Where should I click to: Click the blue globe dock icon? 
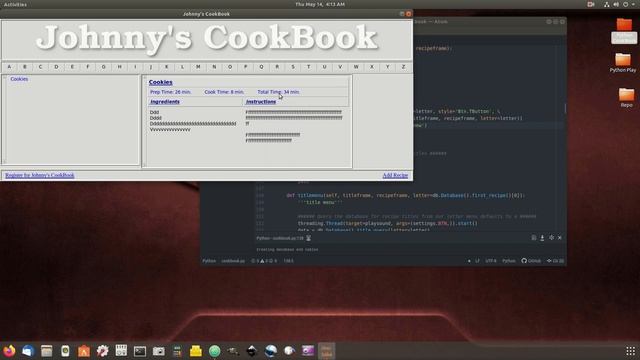[271, 351]
